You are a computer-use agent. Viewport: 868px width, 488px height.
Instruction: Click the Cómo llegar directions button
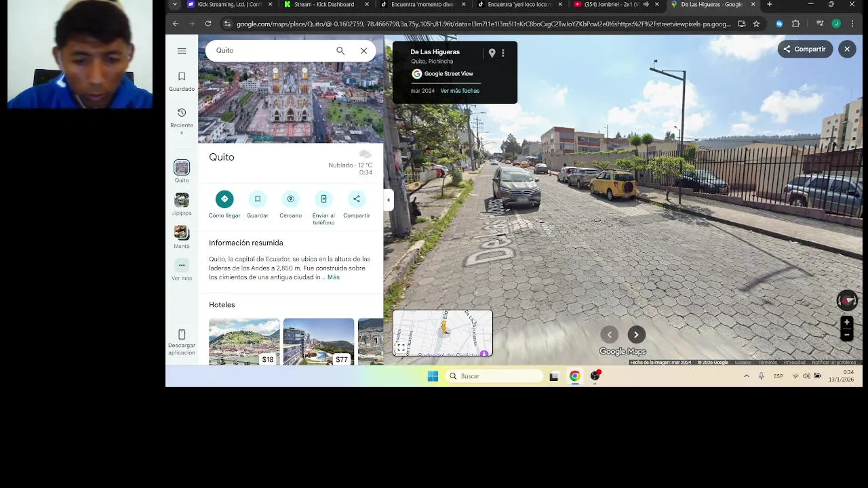click(224, 205)
